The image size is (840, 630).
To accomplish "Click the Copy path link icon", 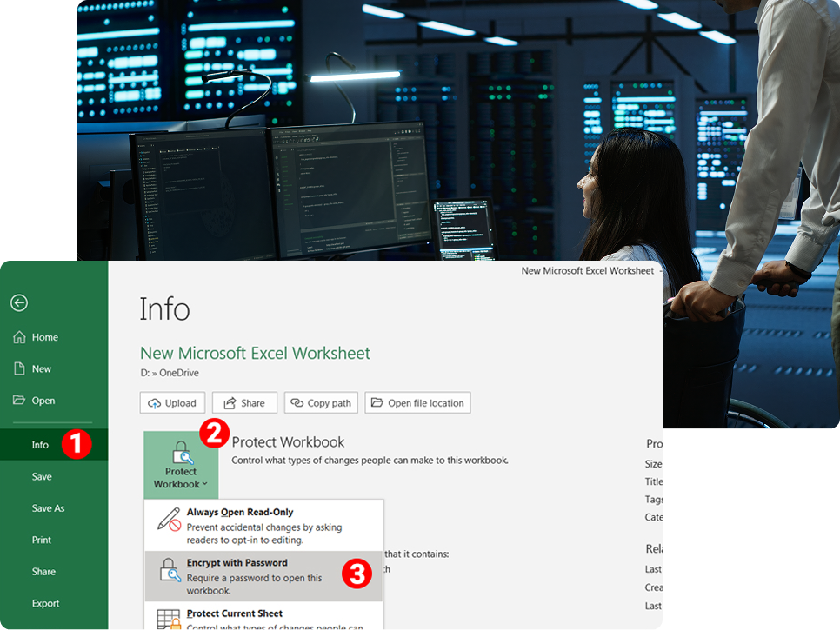I will click(297, 402).
